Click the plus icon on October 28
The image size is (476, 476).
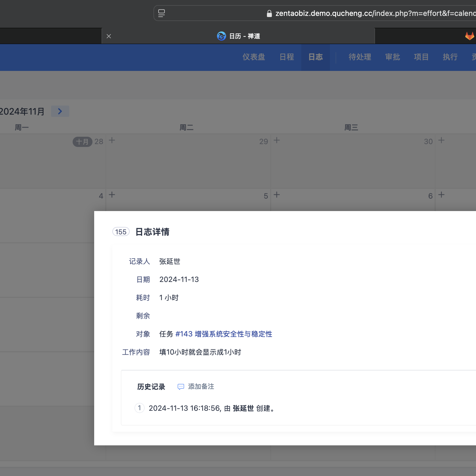coord(112,140)
